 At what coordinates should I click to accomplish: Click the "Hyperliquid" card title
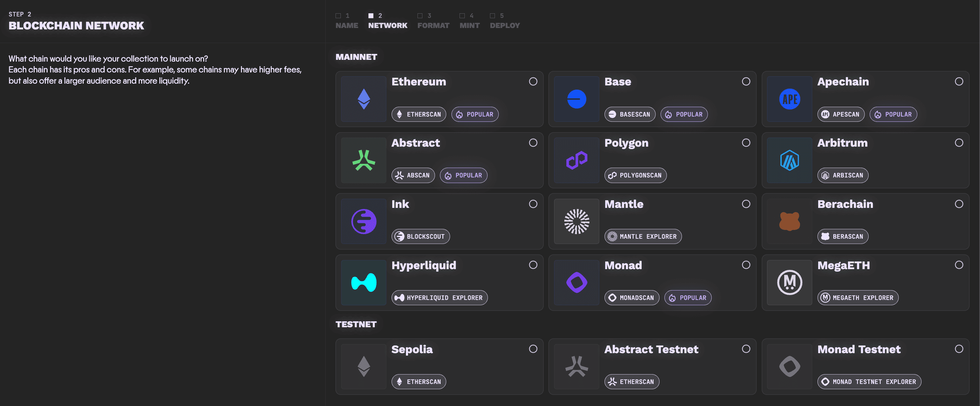[424, 265]
